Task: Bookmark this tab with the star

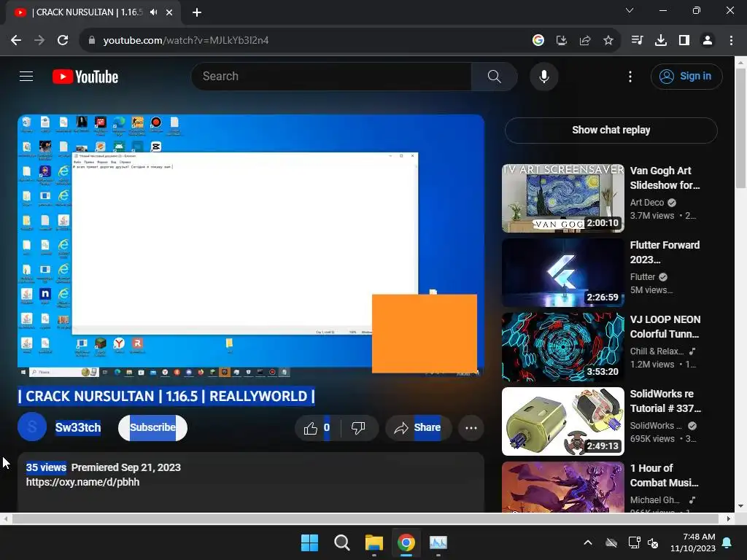Action: click(x=608, y=41)
